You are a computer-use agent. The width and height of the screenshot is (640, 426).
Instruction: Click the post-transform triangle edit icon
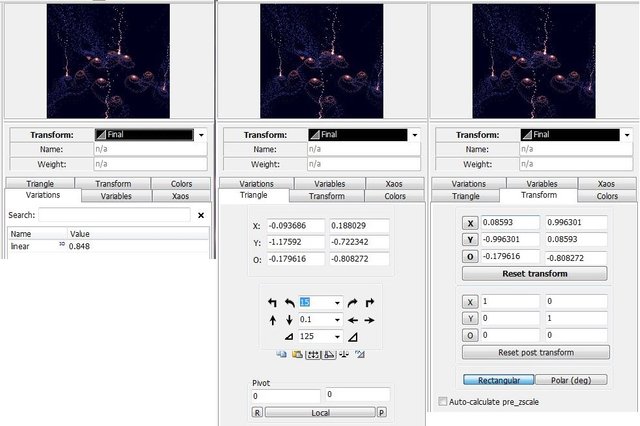(360, 354)
